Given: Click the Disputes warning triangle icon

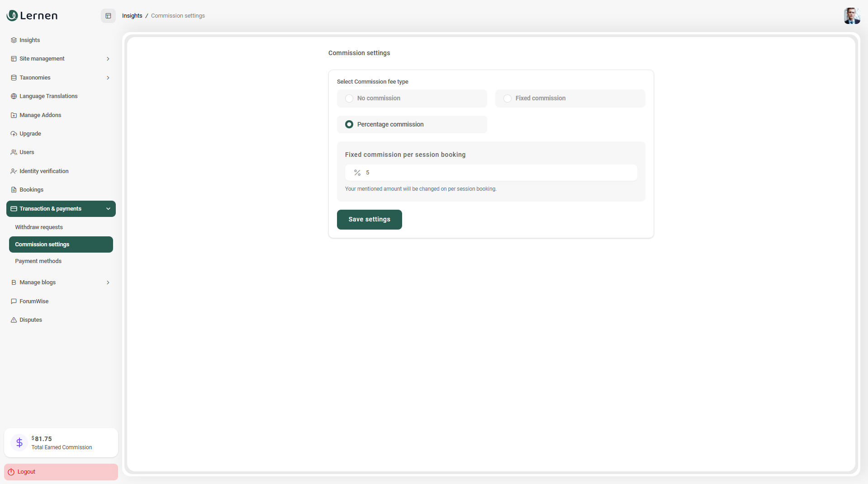Looking at the screenshot, I should [14, 320].
